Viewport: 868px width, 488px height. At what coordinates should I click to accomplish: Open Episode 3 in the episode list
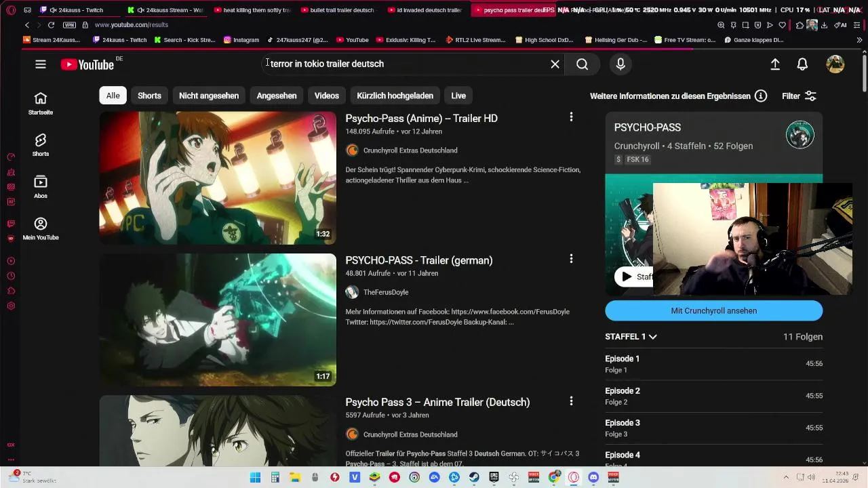pyautogui.click(x=713, y=428)
